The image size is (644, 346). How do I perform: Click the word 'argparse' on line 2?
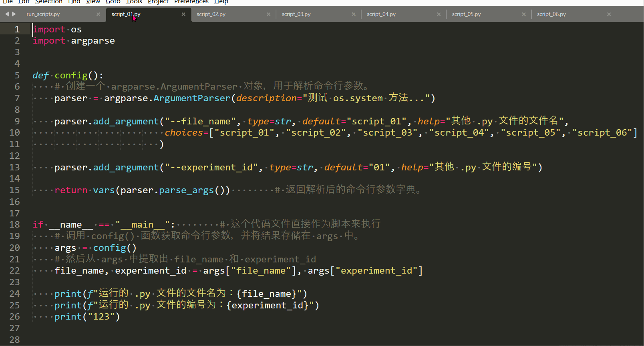point(93,41)
